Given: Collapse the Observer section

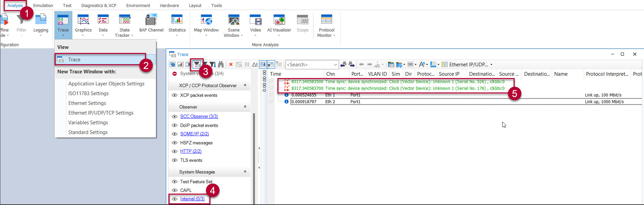Looking at the screenshot, I should tap(245, 107).
